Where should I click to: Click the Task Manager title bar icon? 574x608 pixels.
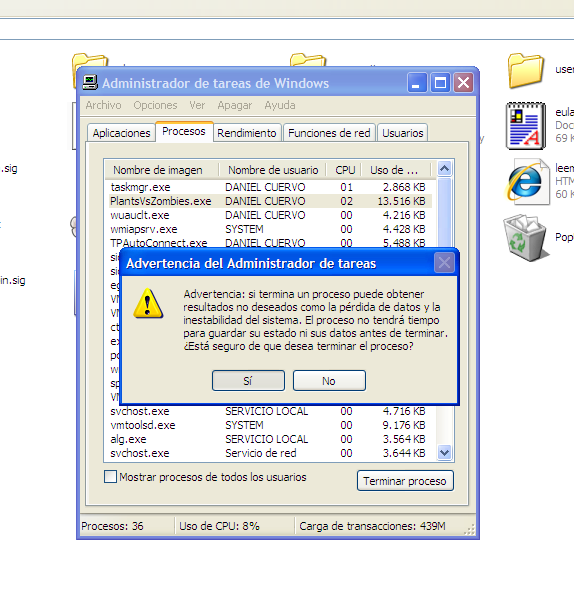pyautogui.click(x=90, y=83)
